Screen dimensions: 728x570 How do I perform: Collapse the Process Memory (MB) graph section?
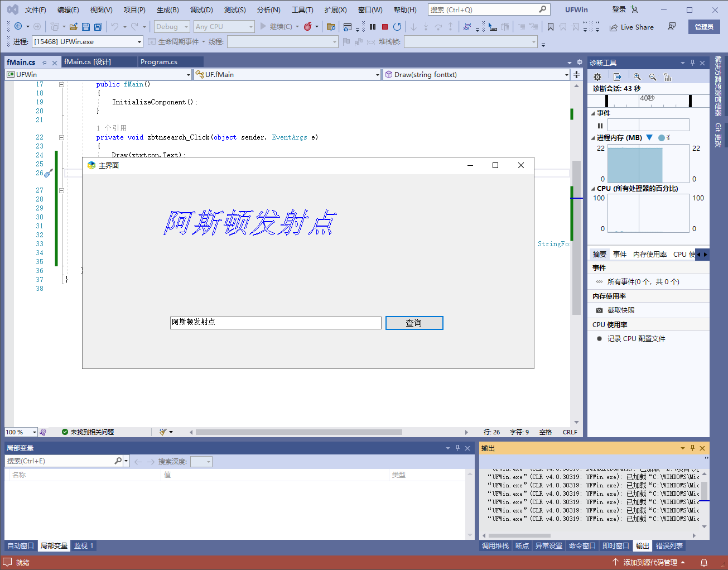point(593,138)
